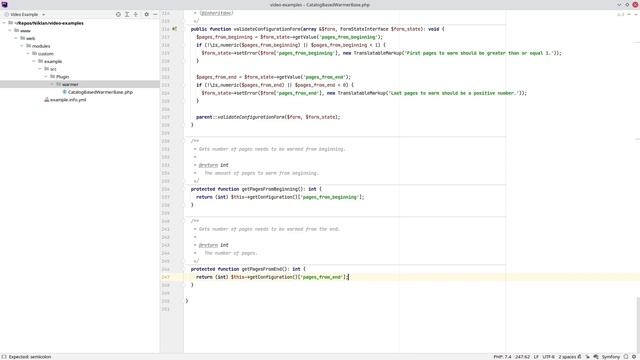Image resolution: width=640 pixels, height=360 pixels.
Task: Collapse the example folder arrow
Action: click(34, 61)
